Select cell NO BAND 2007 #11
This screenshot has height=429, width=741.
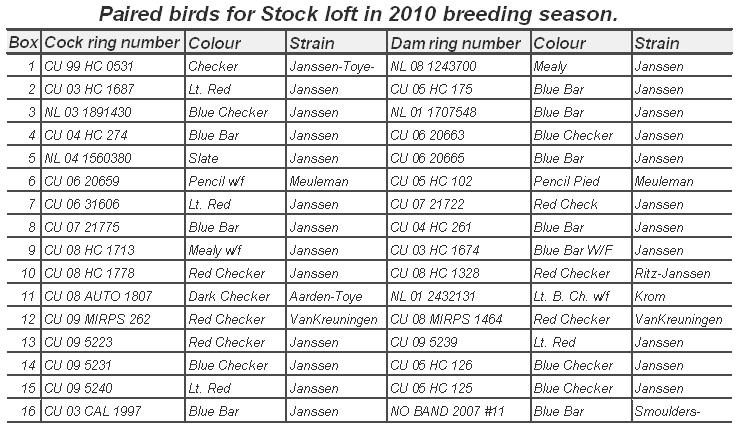point(458,411)
